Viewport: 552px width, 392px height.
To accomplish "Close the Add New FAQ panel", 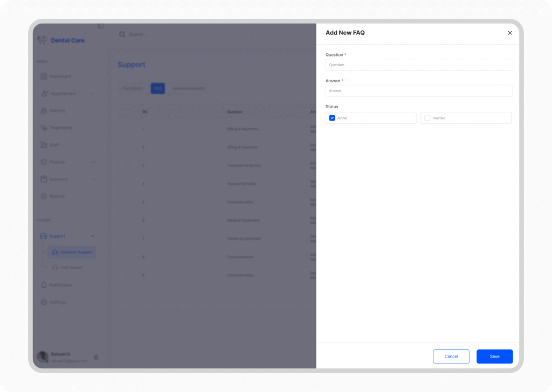I will point(510,33).
